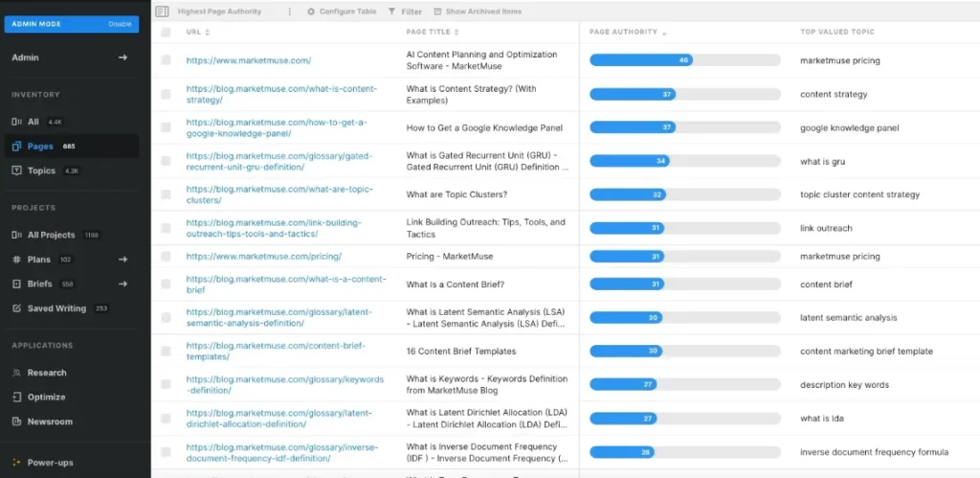Screen dimensions: 980x478
Task: Click the Configure Table gear icon
Action: pyautogui.click(x=311, y=11)
